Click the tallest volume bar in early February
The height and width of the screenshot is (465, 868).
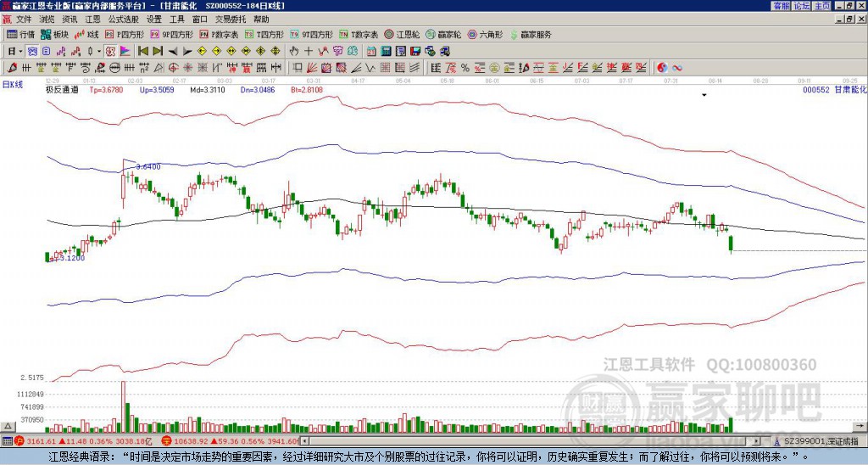(x=123, y=406)
